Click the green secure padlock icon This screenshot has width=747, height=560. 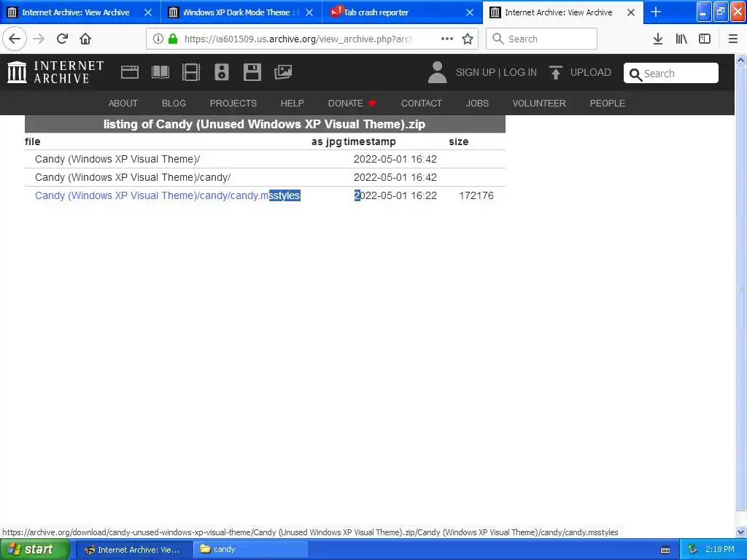coord(173,39)
